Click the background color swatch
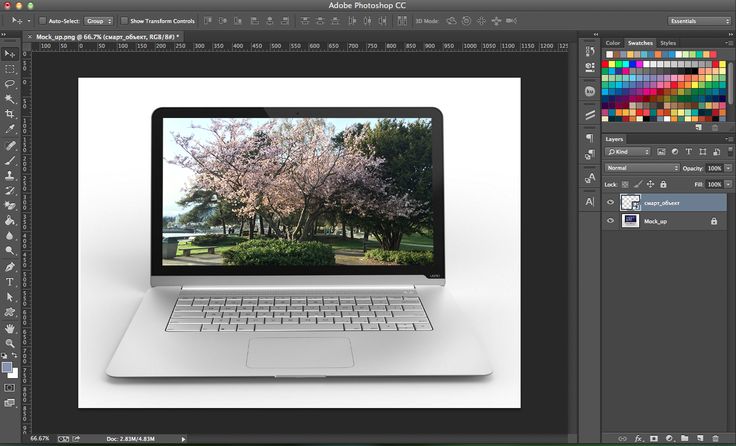This screenshot has height=446, width=736. (x=15, y=374)
